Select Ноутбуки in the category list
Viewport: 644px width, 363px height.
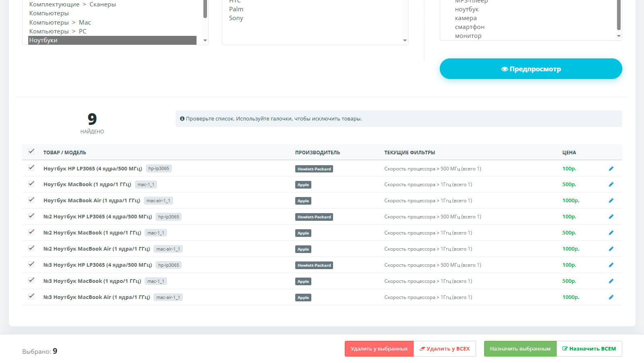tap(112, 40)
